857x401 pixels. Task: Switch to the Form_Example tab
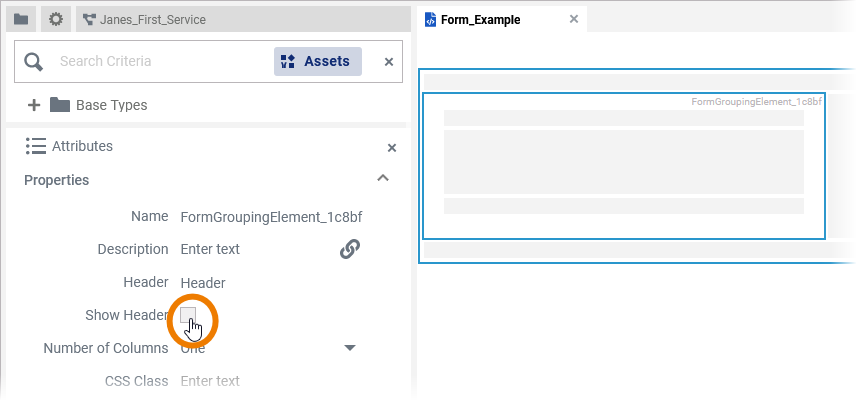480,19
